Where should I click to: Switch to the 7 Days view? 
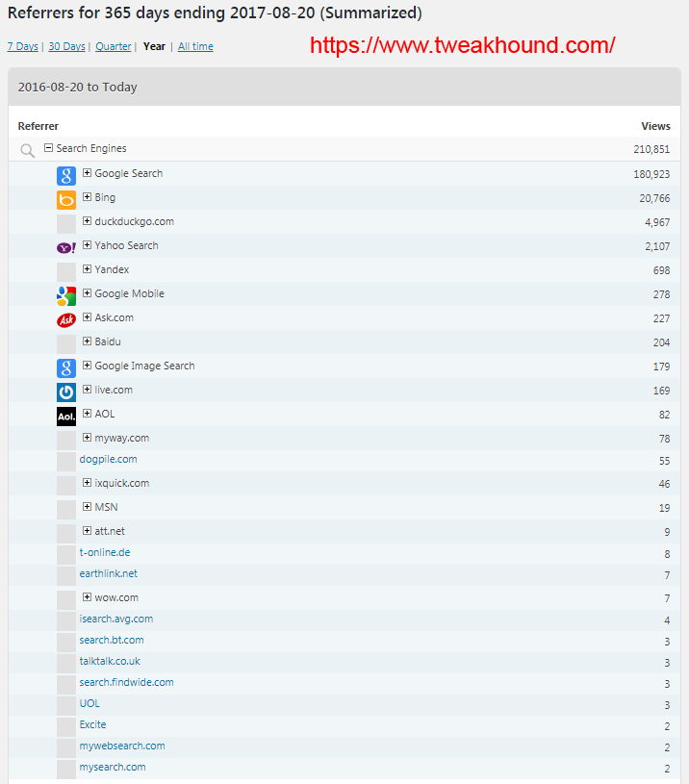[x=22, y=46]
